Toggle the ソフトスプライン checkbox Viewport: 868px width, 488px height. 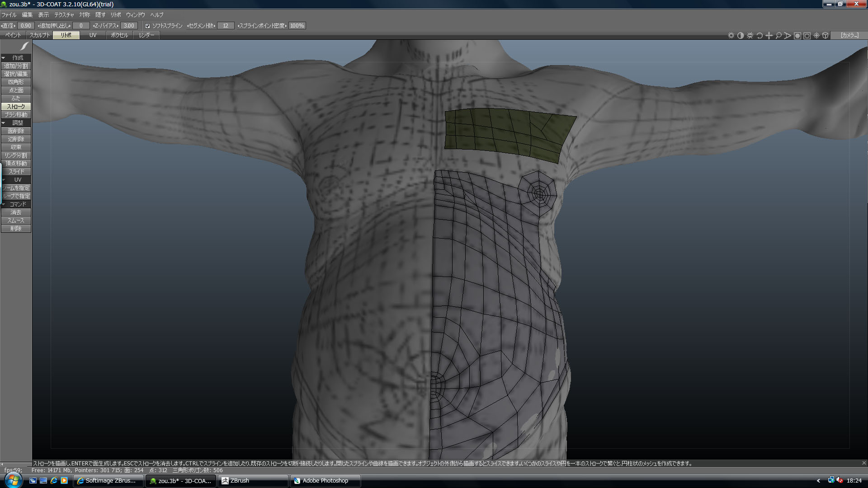pyautogui.click(x=147, y=26)
